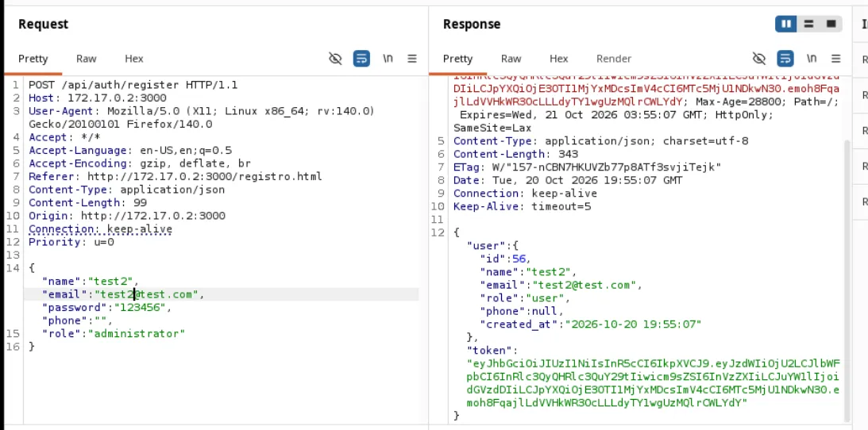Toggle hide non-printable characters in Response panel
The height and width of the screenshot is (430, 868).
coord(759,59)
